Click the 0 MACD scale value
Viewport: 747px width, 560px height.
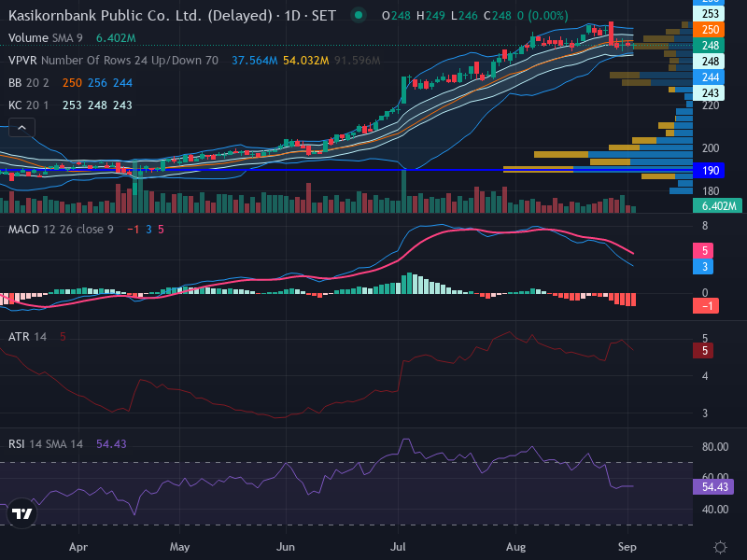(x=705, y=293)
